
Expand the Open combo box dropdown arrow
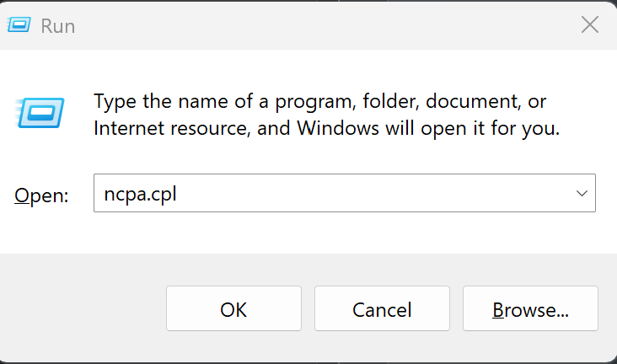pos(582,193)
